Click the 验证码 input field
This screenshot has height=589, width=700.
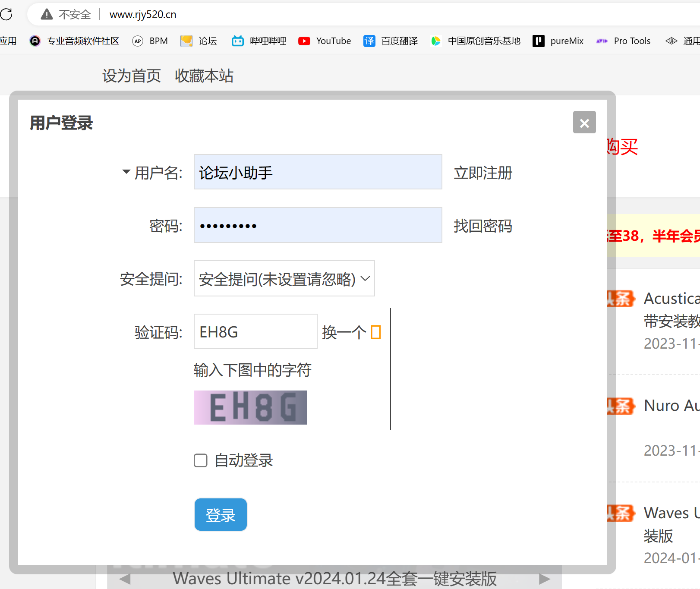255,332
